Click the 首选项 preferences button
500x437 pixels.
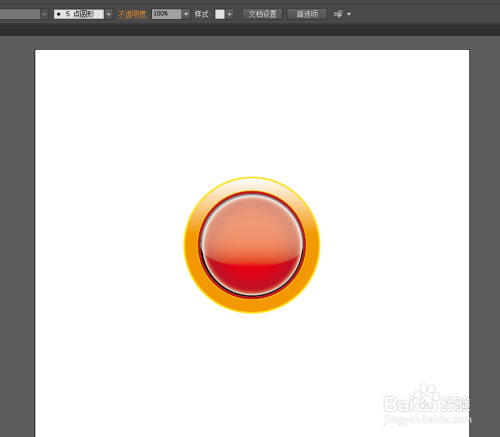[307, 14]
